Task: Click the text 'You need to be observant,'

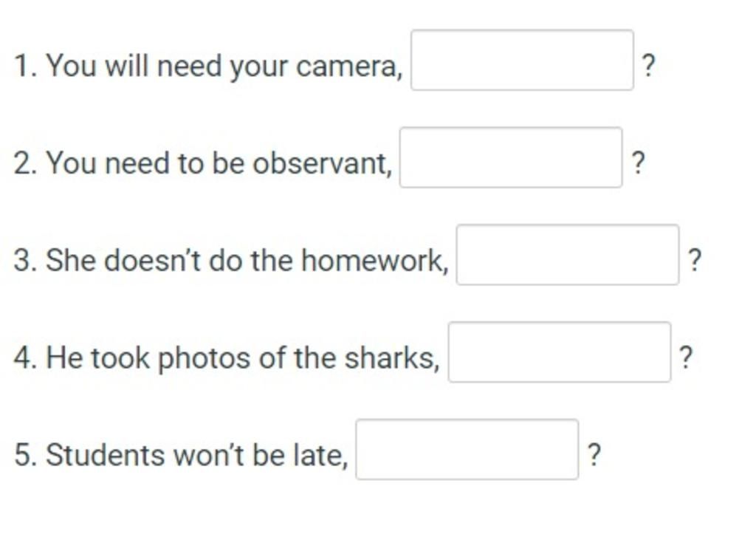Action: pos(219,163)
